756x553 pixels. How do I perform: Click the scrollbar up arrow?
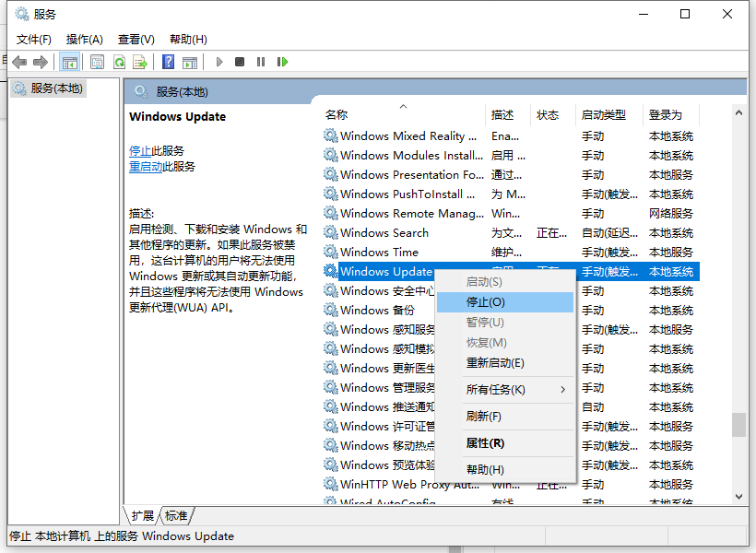point(738,112)
